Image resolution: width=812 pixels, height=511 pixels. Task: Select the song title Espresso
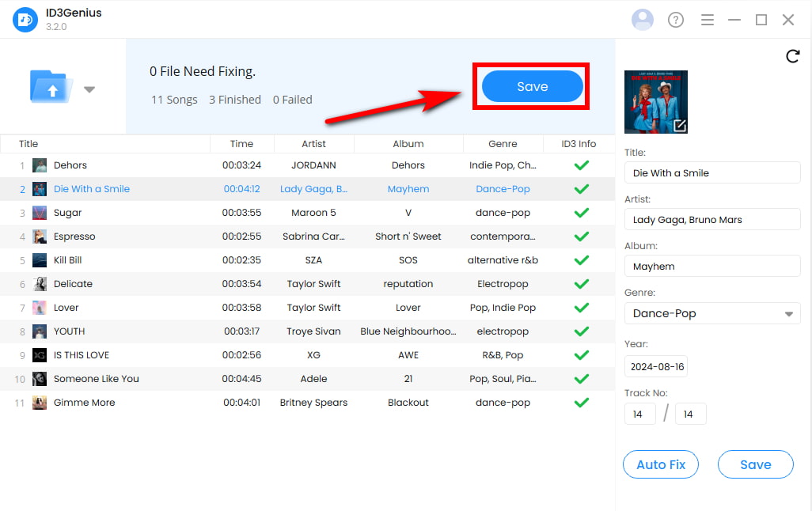74,237
